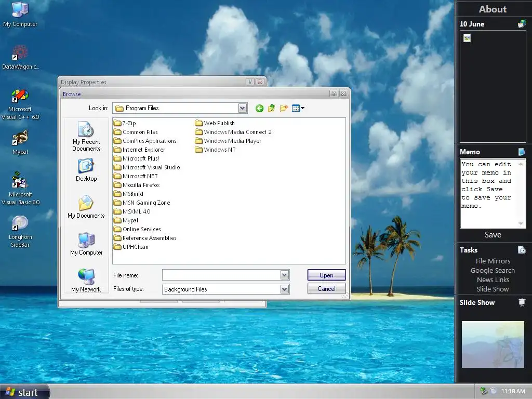This screenshot has width=532, height=399.
Task: Select the Windows Media Player folder
Action: (229, 141)
